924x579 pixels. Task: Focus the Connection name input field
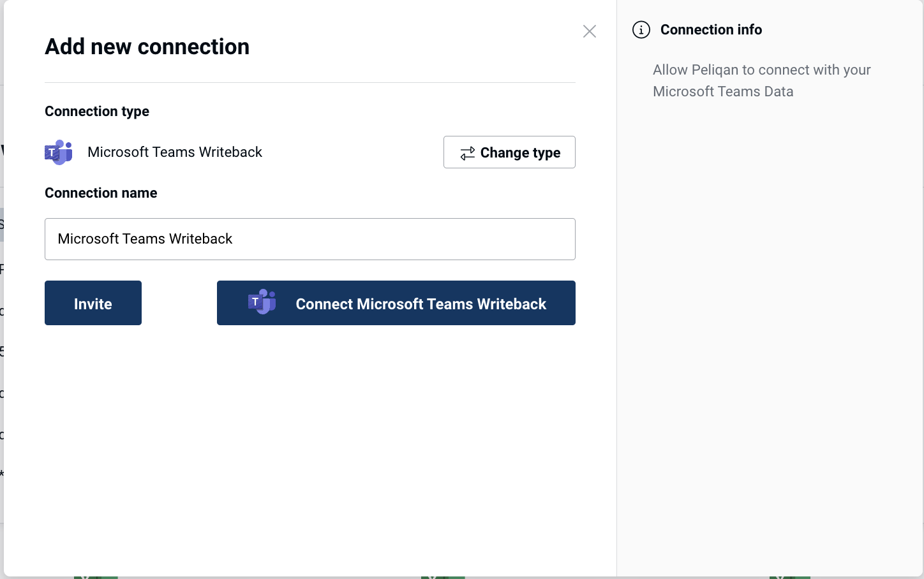310,239
